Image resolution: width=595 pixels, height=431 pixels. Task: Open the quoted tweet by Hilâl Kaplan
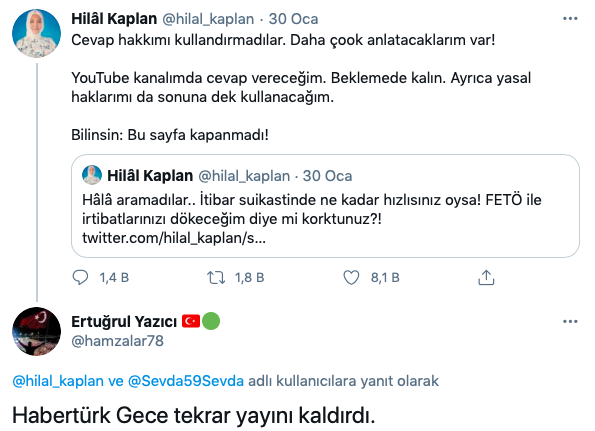325,206
